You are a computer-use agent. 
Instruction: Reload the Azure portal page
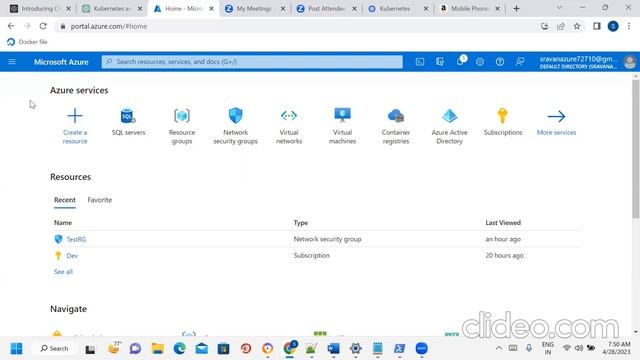pyautogui.click(x=43, y=26)
